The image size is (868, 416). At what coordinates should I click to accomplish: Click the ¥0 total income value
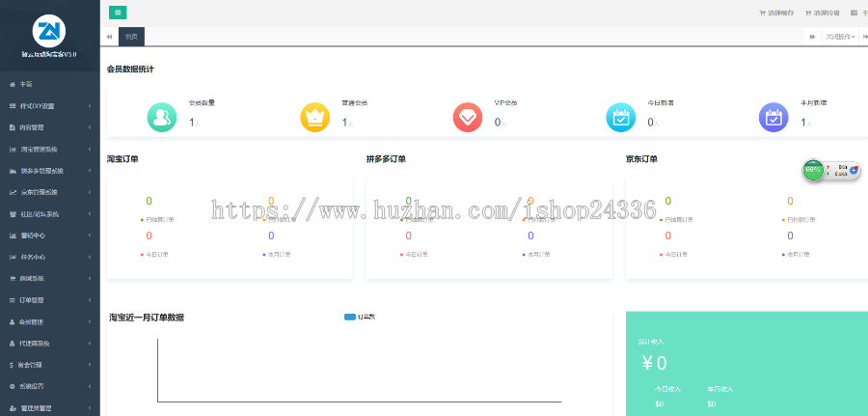654,363
